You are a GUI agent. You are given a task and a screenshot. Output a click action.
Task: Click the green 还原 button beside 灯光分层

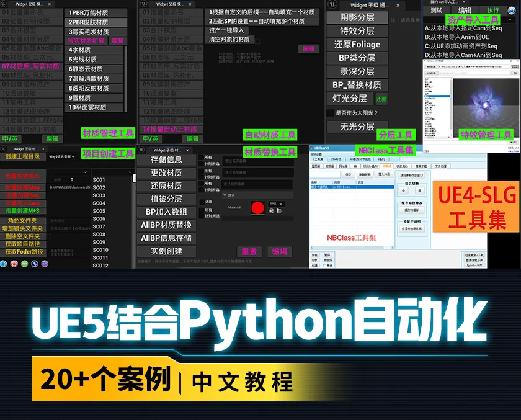381,99
